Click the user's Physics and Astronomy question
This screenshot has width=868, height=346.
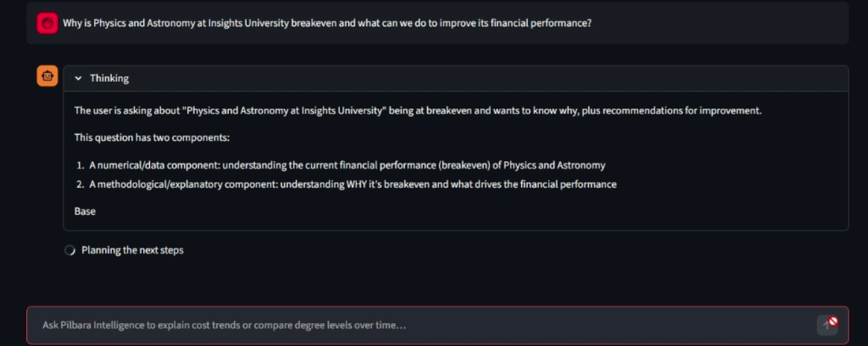coord(327,23)
